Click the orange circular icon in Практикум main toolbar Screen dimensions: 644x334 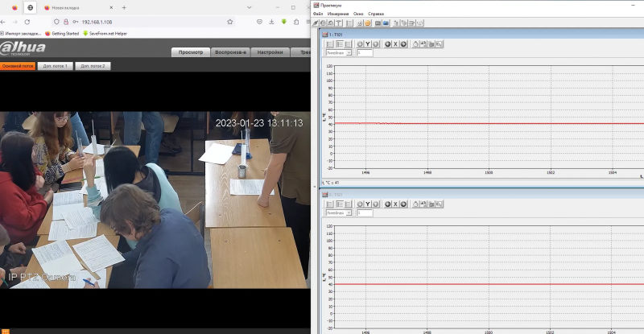[368, 23]
